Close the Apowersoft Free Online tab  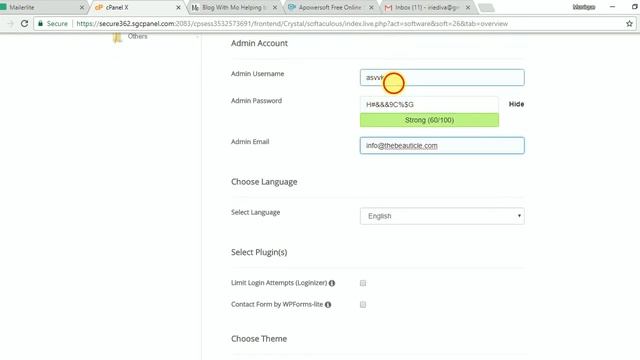point(371,7)
